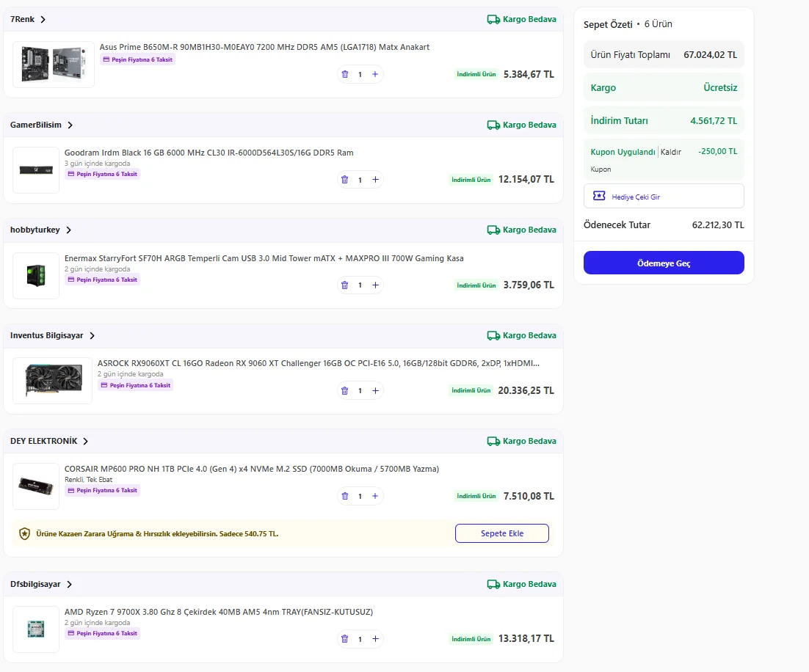Open the Dfsbilgisayar seller page
809x672 pixels.
tap(35, 584)
